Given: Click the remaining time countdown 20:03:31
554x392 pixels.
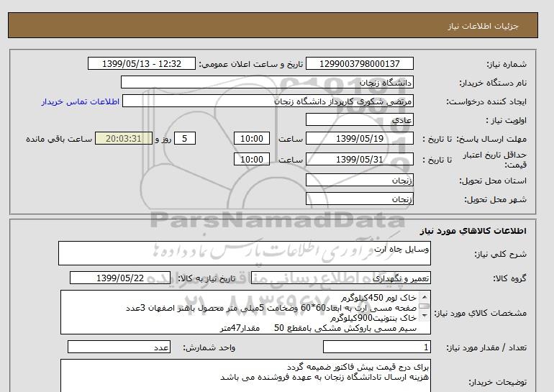Looking at the screenshot, I should (124, 139).
